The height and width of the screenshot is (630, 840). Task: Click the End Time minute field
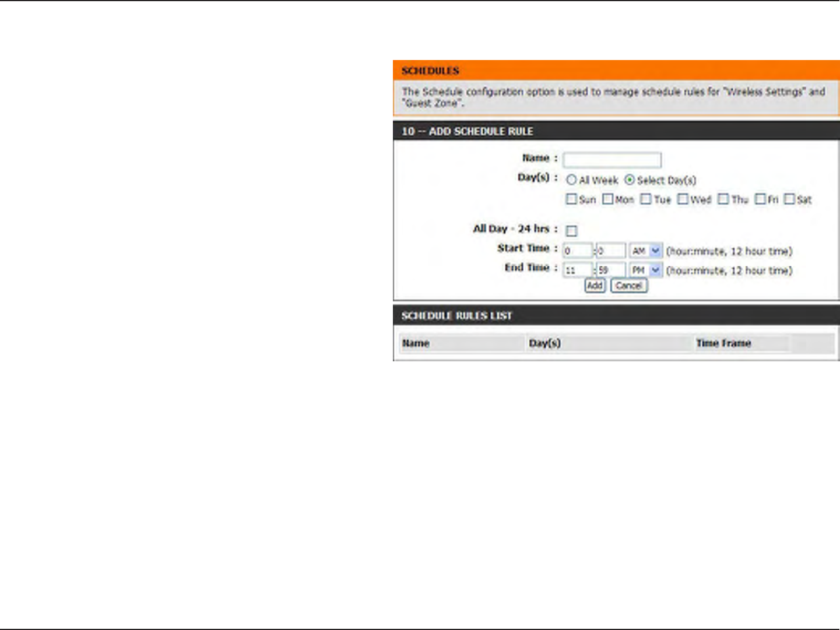611,270
